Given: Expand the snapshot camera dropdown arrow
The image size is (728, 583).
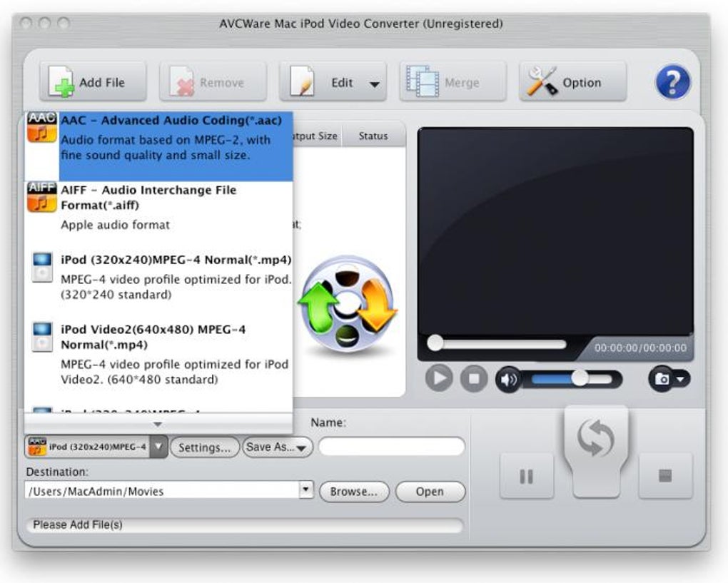Looking at the screenshot, I should [680, 380].
